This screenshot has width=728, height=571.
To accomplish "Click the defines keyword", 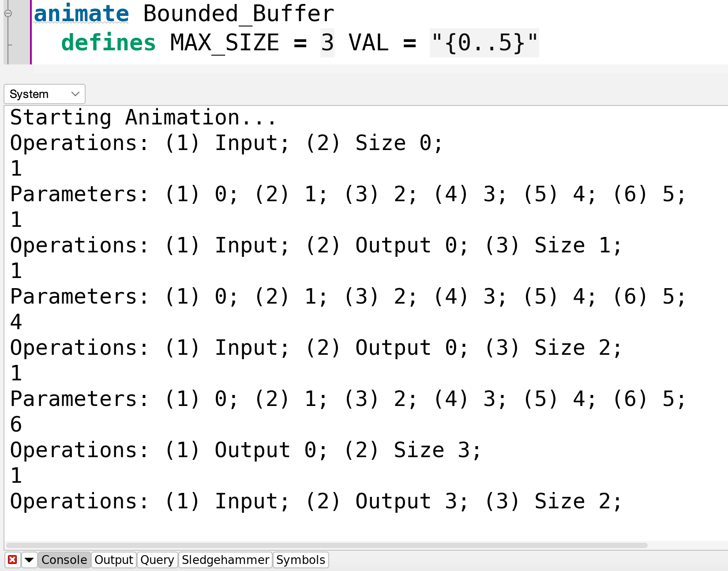I will (x=109, y=43).
